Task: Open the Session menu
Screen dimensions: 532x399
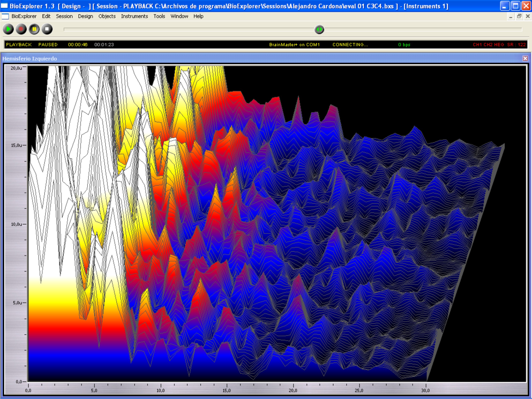Action: 64,16
